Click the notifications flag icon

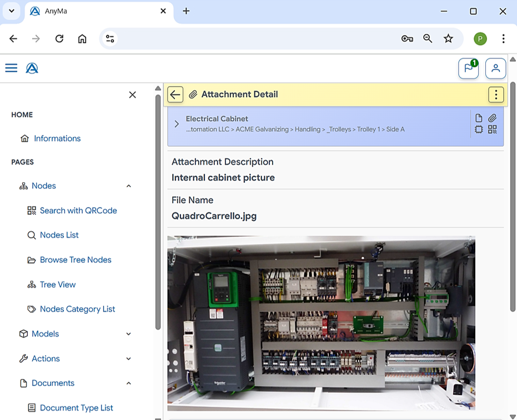pos(468,68)
